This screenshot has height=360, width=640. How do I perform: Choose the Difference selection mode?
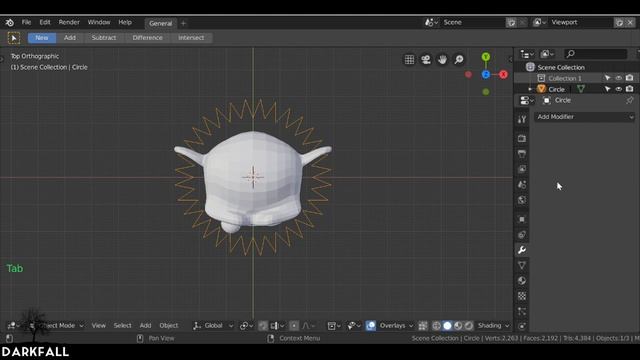(x=147, y=38)
